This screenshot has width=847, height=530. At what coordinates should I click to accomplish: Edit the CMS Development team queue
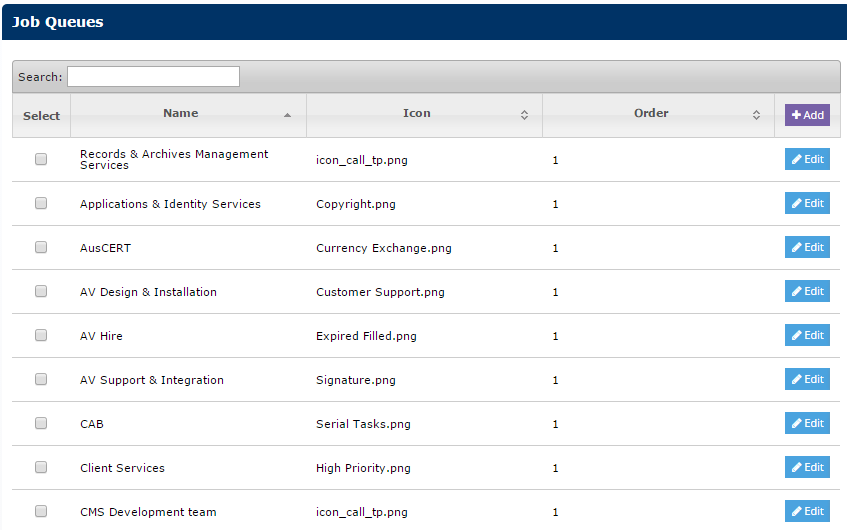click(x=807, y=511)
